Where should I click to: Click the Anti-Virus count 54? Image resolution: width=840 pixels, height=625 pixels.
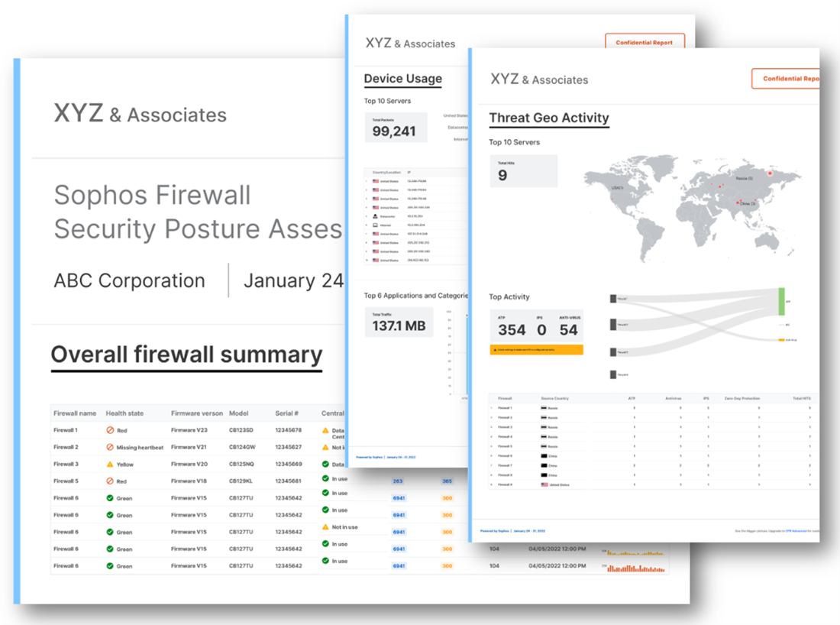pyautogui.click(x=568, y=330)
